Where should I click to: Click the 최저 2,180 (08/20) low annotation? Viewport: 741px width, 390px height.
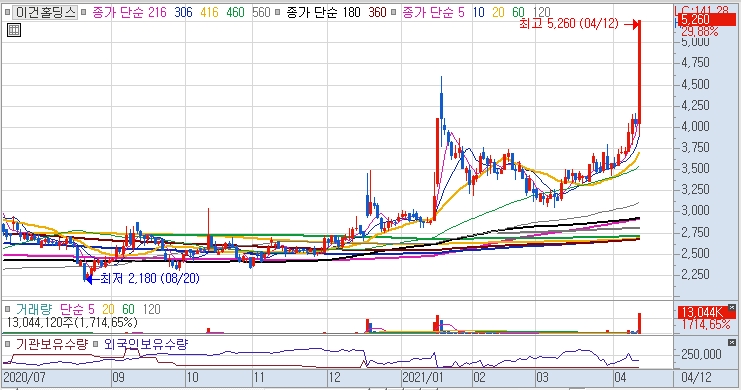[x=150, y=278]
